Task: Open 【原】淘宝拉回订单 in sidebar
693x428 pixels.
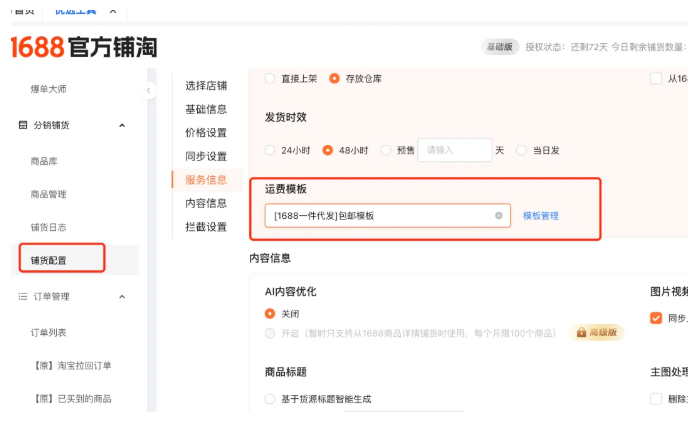Action: pyautogui.click(x=72, y=366)
